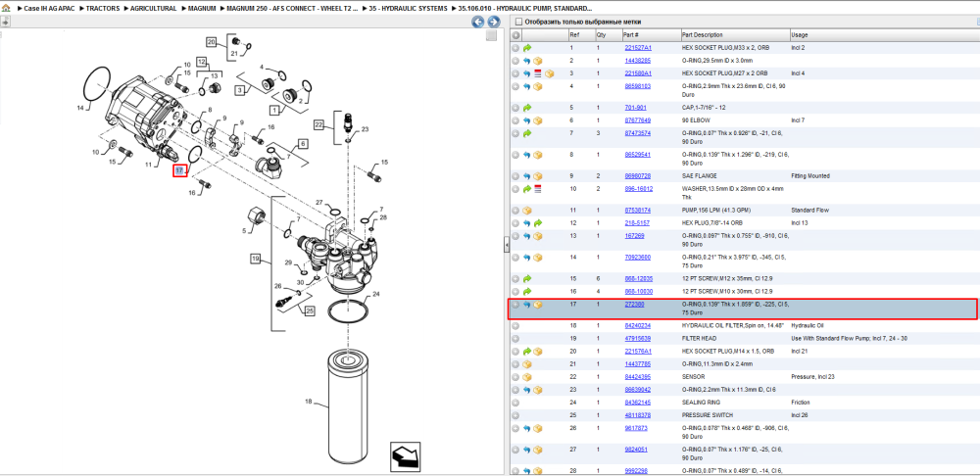Toggle select circle for Ref 25 row

click(x=515, y=414)
